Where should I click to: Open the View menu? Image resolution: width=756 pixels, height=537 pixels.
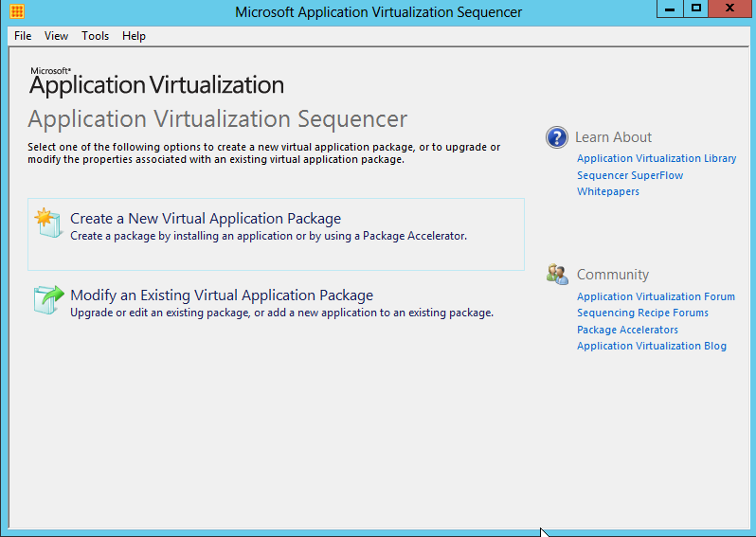click(57, 36)
